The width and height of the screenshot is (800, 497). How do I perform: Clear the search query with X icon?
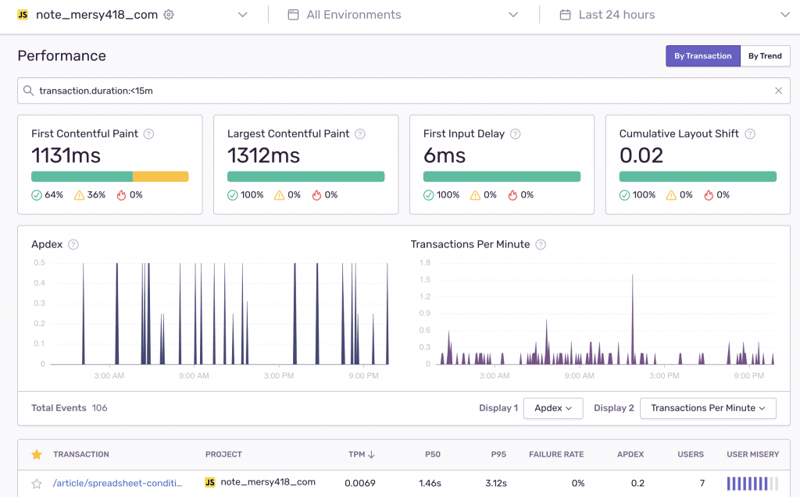[778, 91]
